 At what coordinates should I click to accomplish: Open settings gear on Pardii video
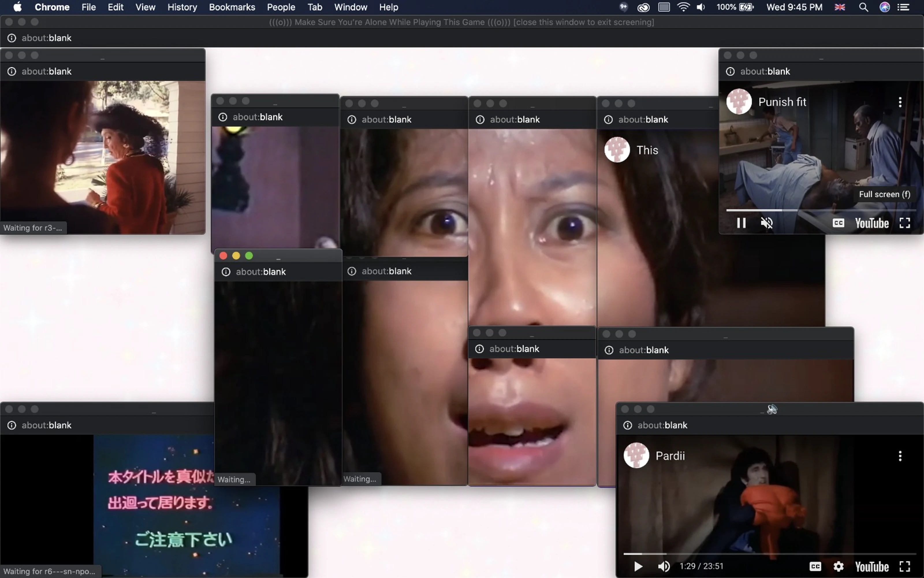click(838, 566)
